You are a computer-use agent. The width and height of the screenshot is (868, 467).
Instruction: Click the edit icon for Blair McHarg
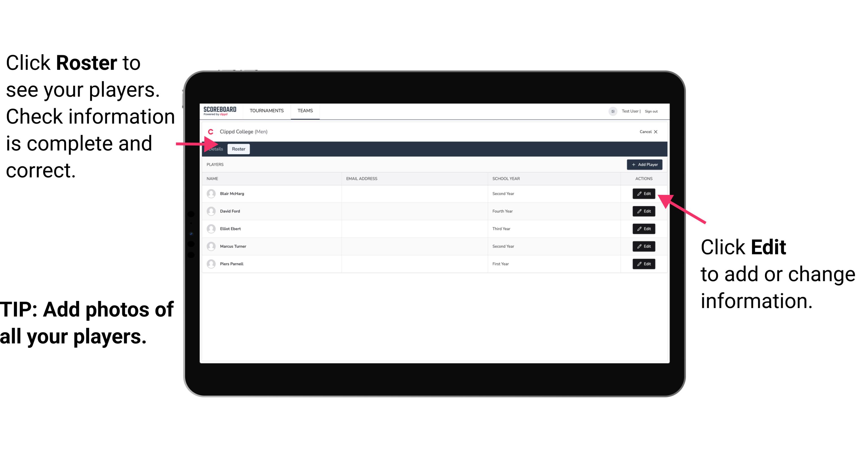pyautogui.click(x=644, y=193)
